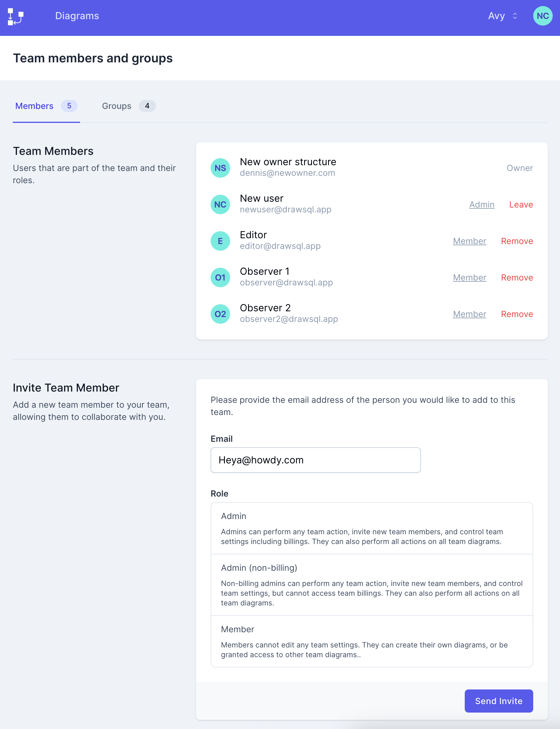560x729 pixels.
Task: Remove Observer 1 from the team
Action: 517,277
